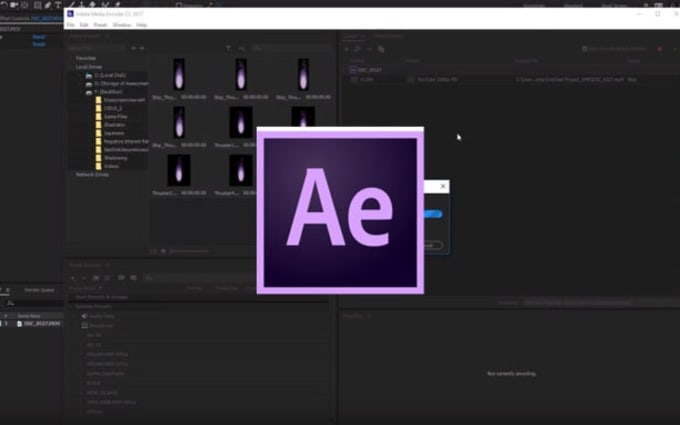Viewport: 680px width, 425px height.
Task: Select the third flame thumbnail in top row
Action: [x=303, y=75]
